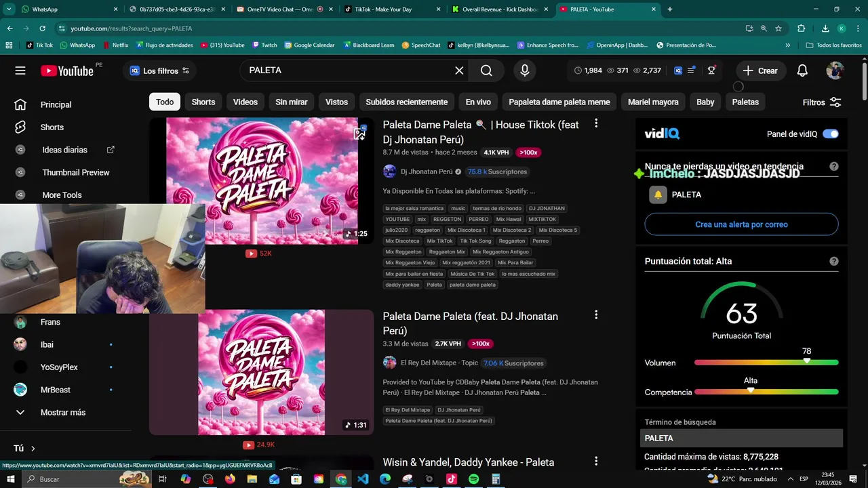The height and width of the screenshot is (488, 868).
Task: Open Paleta Dame Paleta House Tiktok title
Action: (481, 132)
